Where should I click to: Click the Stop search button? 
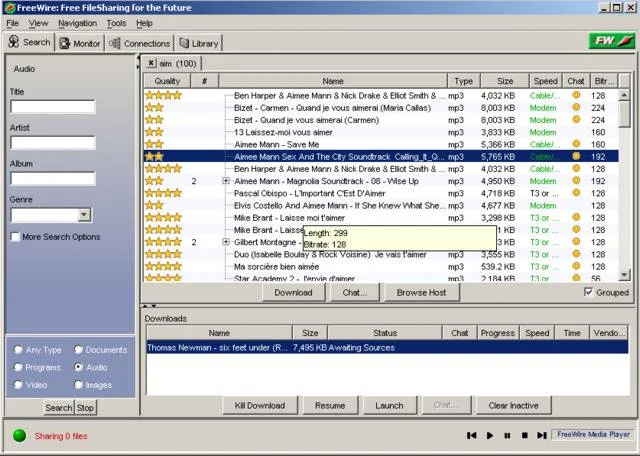tap(85, 407)
